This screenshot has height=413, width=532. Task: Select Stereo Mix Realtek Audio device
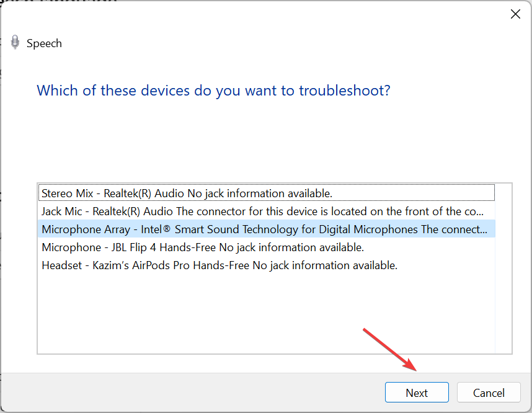(x=267, y=193)
